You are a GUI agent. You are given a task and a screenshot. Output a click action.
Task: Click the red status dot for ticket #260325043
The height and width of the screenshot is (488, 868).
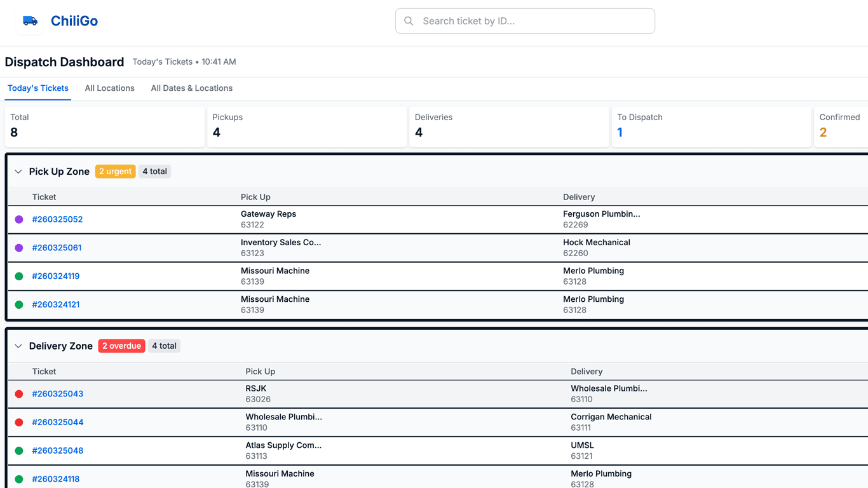(19, 394)
